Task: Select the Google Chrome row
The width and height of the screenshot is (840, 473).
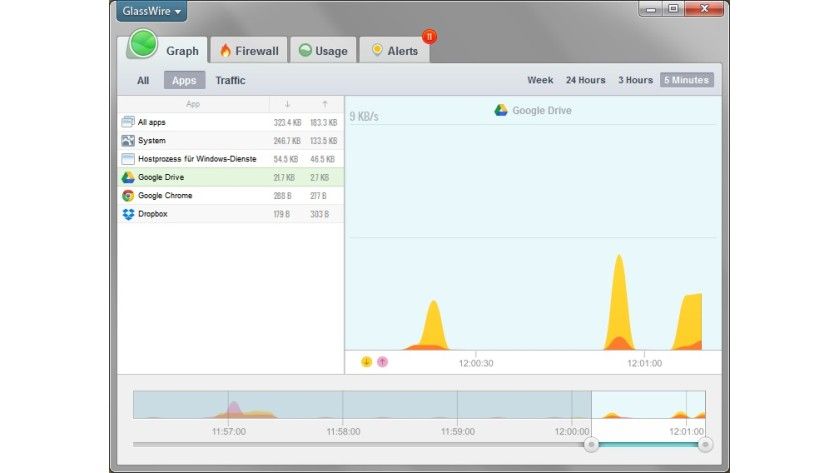Action: pyautogui.click(x=230, y=196)
